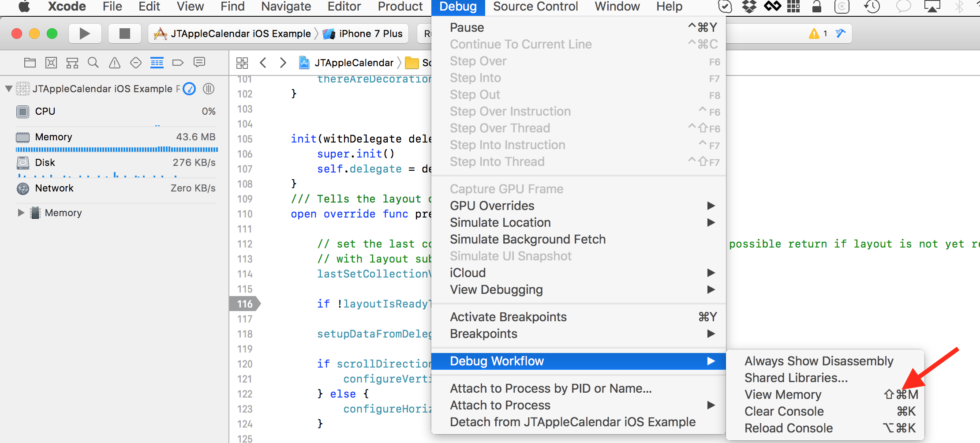Click the Run button in Xcode toolbar
Screen dimensions: 980x443
[85, 34]
